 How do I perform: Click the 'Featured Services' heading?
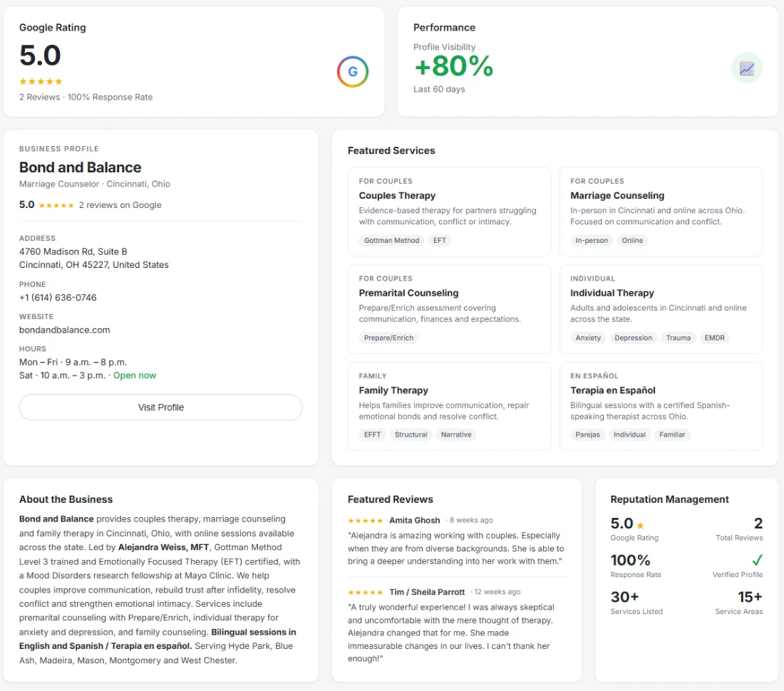tap(391, 150)
